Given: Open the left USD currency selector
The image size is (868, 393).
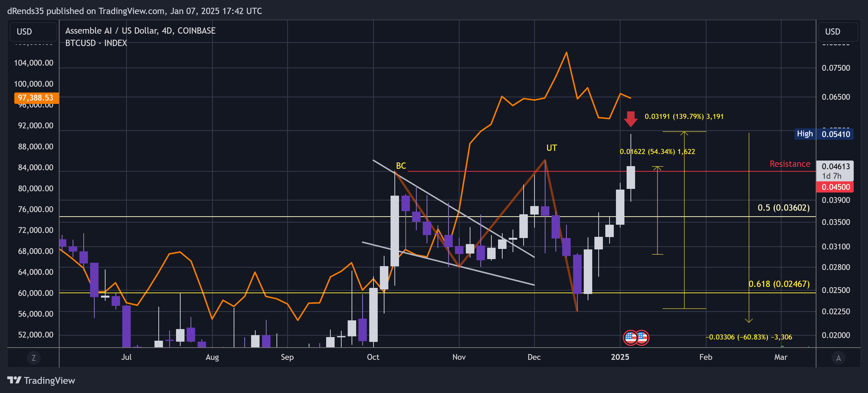Looking at the screenshot, I should 33,32.
